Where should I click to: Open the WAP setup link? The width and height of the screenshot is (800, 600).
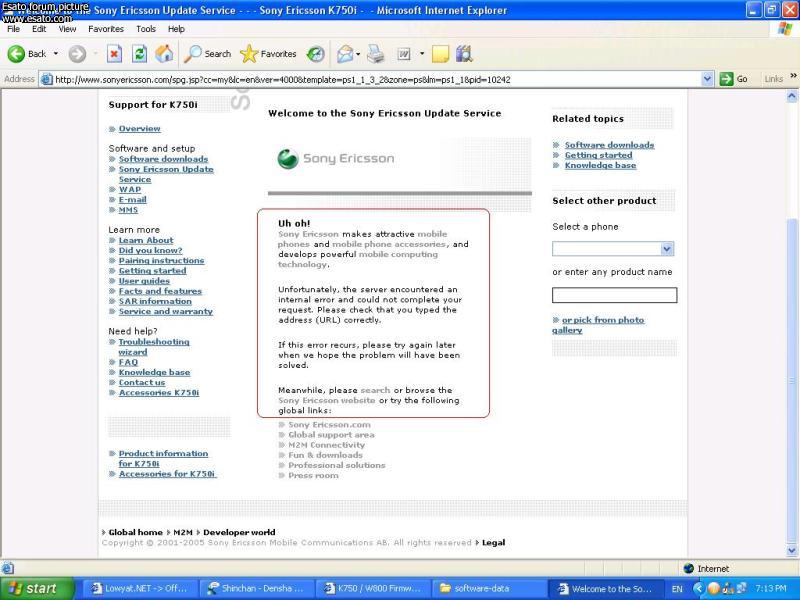130,189
